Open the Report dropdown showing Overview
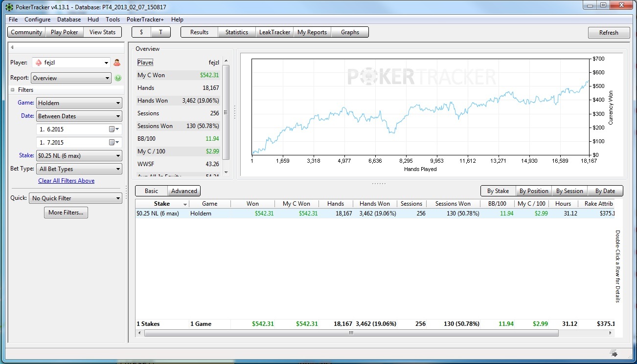Screen dimensions: 637x364 71,78
